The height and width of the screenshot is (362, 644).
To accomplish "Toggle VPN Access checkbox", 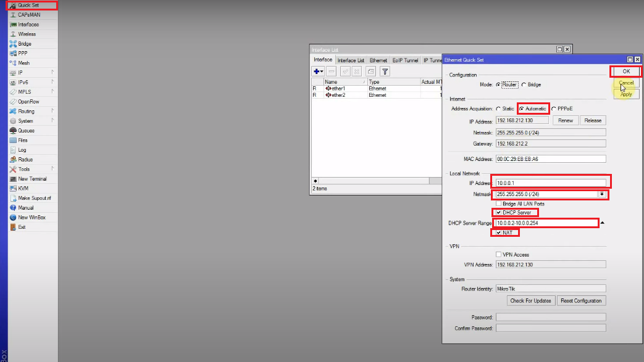I will click(499, 255).
